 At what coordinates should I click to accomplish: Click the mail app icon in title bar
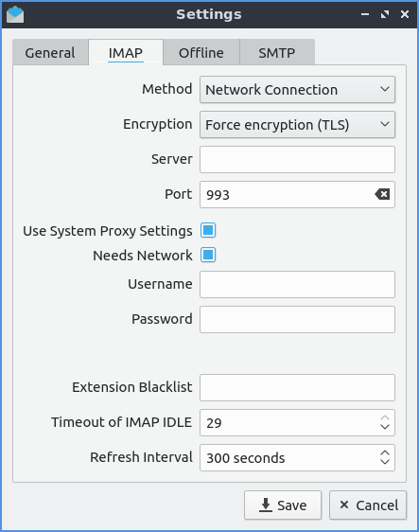pos(15,14)
